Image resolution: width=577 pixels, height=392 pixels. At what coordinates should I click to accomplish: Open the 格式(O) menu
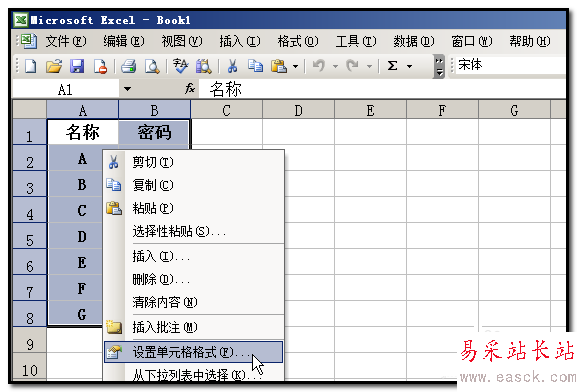click(x=298, y=41)
